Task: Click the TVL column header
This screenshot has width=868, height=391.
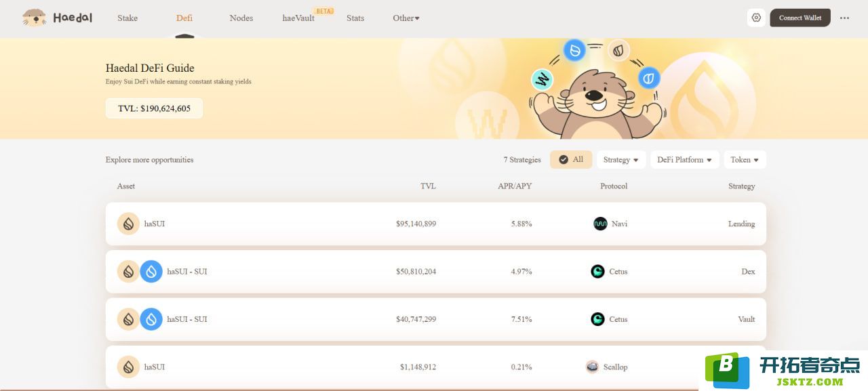Action: [428, 186]
